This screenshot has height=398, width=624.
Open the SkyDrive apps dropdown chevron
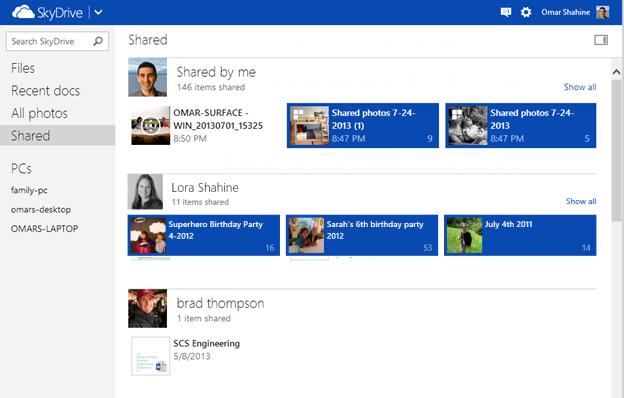pos(98,12)
